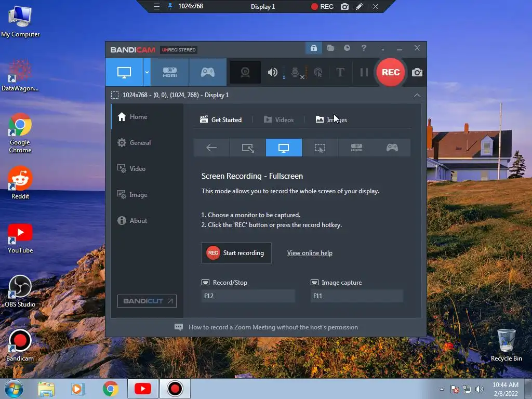Viewport: 532px width, 399px height.
Task: Collapse the capture area info bar chevron
Action: point(417,95)
